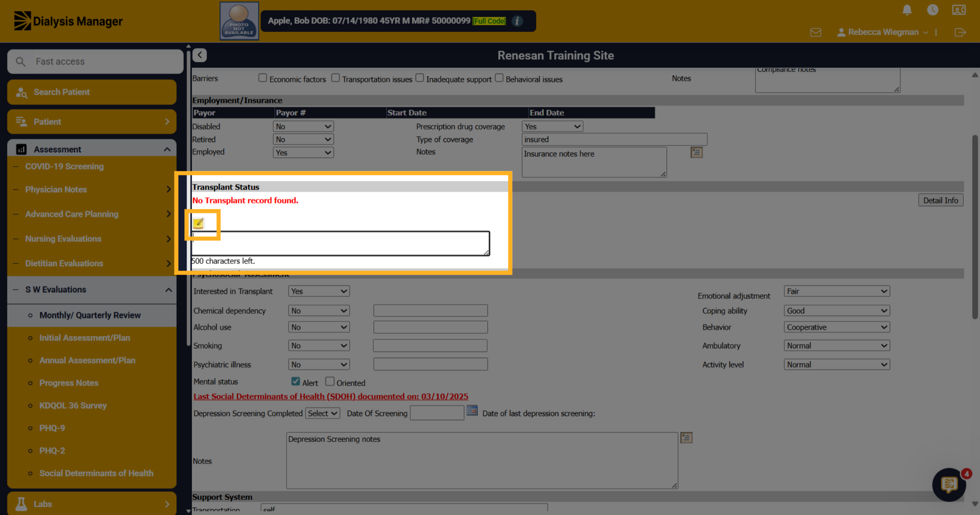Open the depression screening notes template icon
The width and height of the screenshot is (980, 515).
point(686,438)
